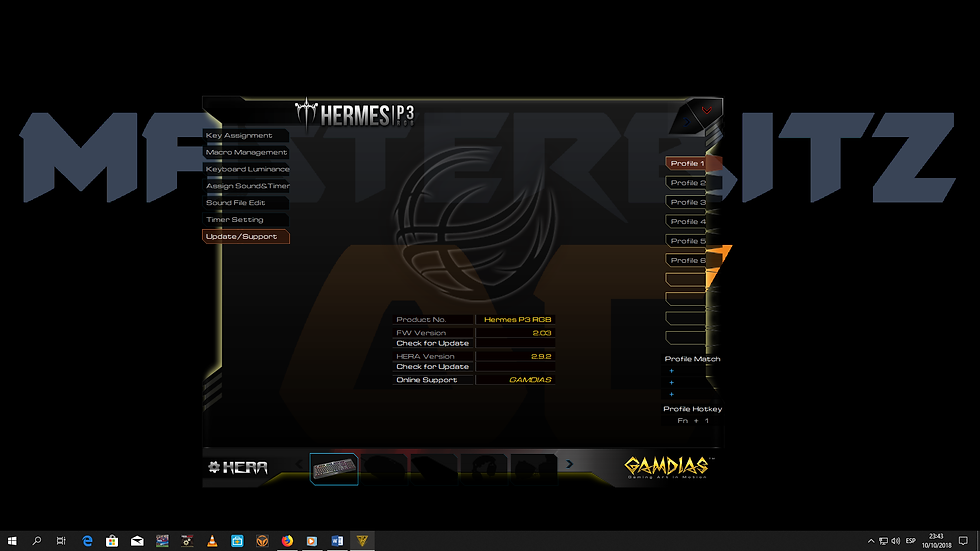Launch VLC media player from taskbar

tap(212, 541)
